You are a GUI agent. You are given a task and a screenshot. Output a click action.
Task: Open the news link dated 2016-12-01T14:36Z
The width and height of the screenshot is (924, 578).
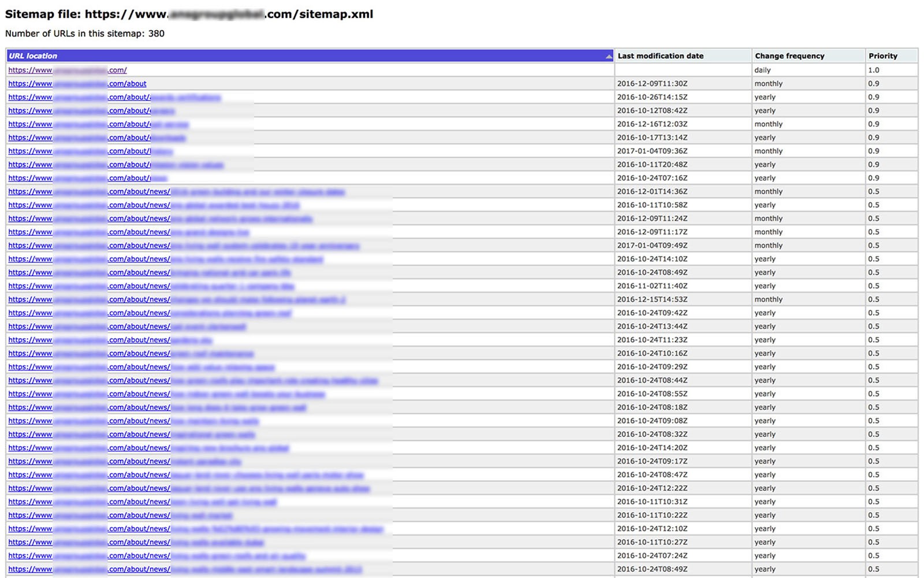pyautogui.click(x=176, y=192)
